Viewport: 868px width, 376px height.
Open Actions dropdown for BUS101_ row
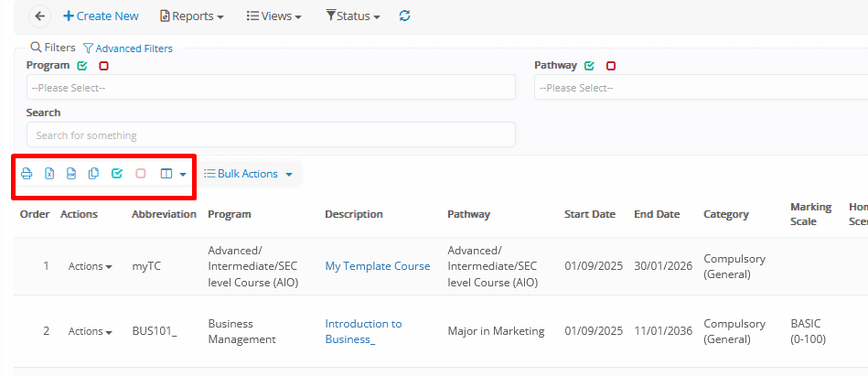pos(90,331)
